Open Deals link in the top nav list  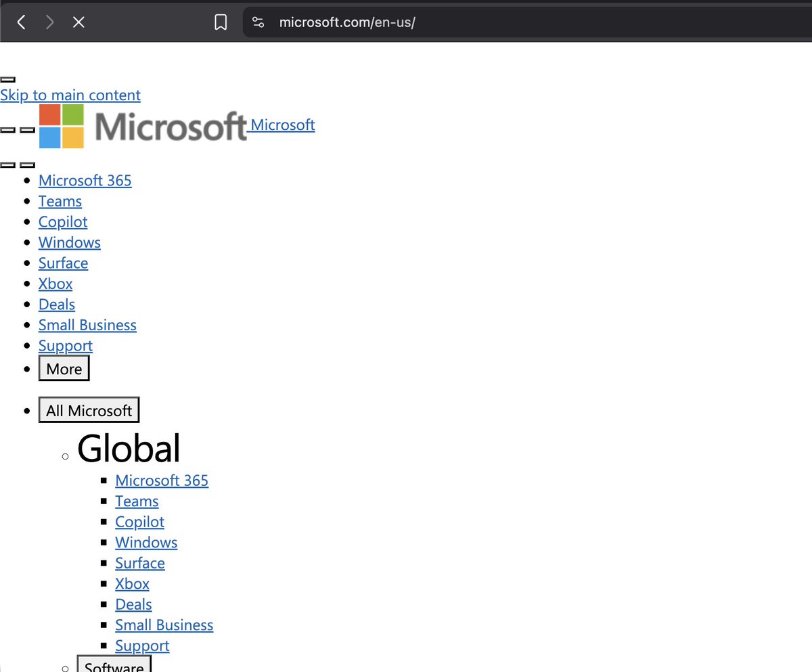57,305
